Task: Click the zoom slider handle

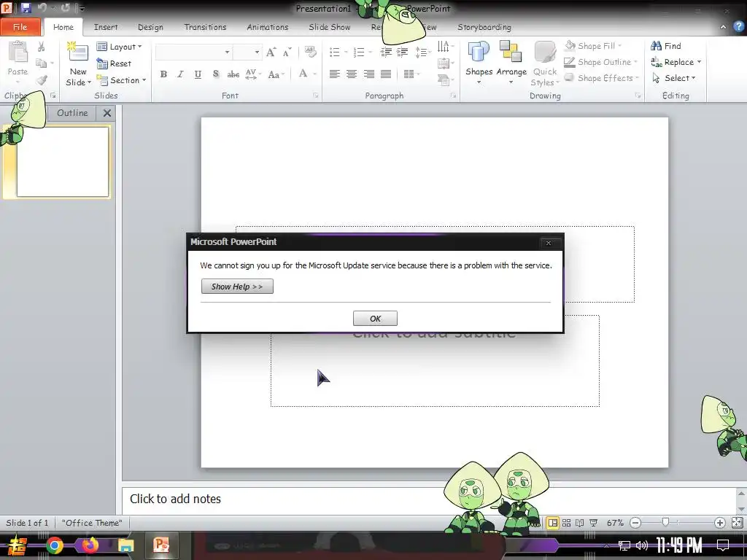Action: click(x=665, y=522)
